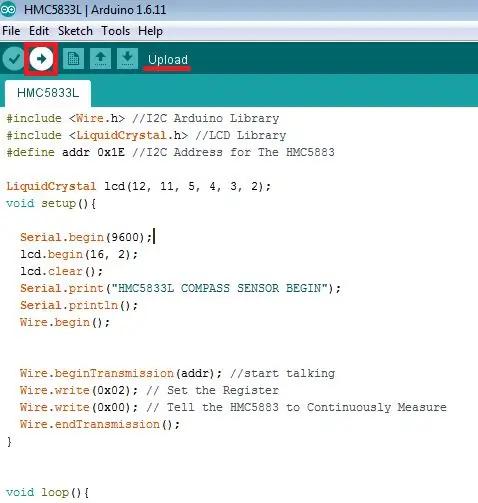Open the Sketch menu
This screenshot has height=503, width=478.
click(75, 31)
